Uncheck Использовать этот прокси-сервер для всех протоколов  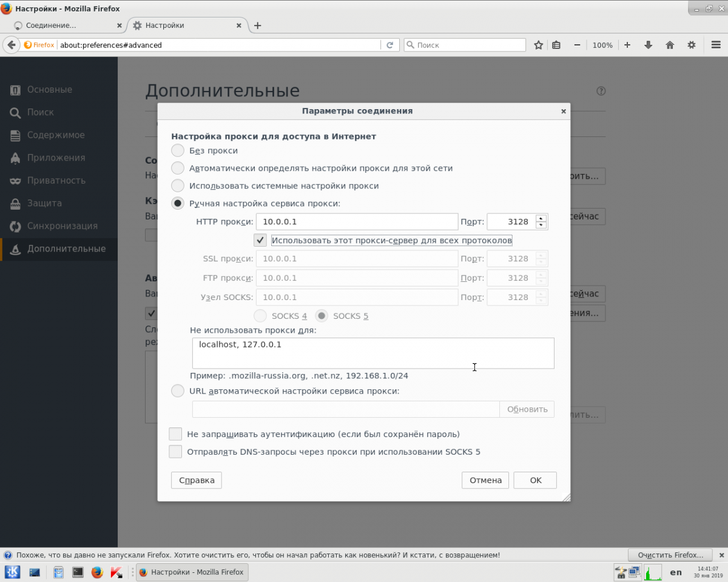click(x=260, y=240)
